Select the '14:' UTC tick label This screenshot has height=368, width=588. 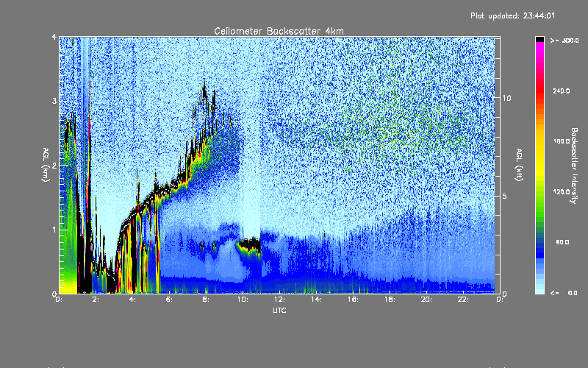[x=316, y=300]
